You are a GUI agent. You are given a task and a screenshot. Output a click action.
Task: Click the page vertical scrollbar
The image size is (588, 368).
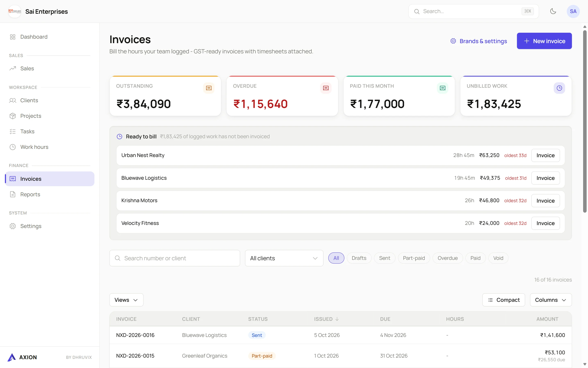click(585, 121)
